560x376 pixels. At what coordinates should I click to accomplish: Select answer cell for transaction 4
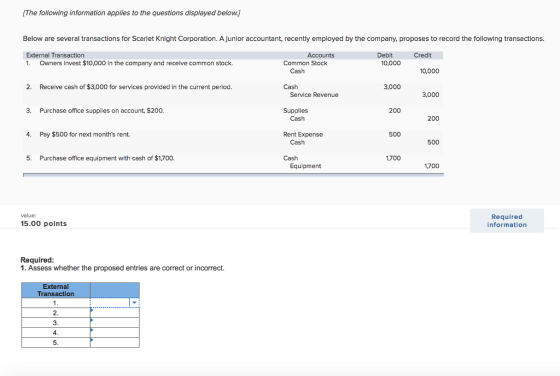click(x=115, y=332)
